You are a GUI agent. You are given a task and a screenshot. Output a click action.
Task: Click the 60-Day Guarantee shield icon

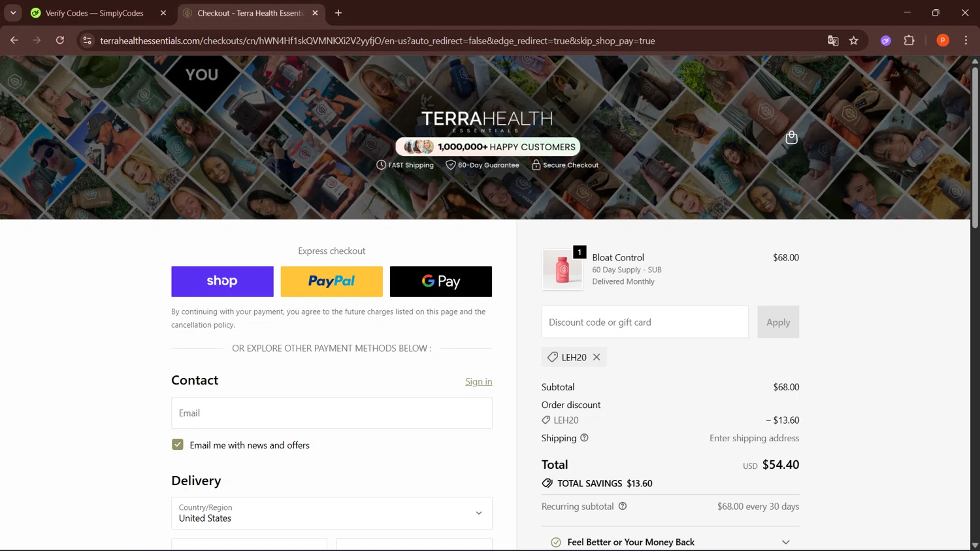[x=451, y=165]
